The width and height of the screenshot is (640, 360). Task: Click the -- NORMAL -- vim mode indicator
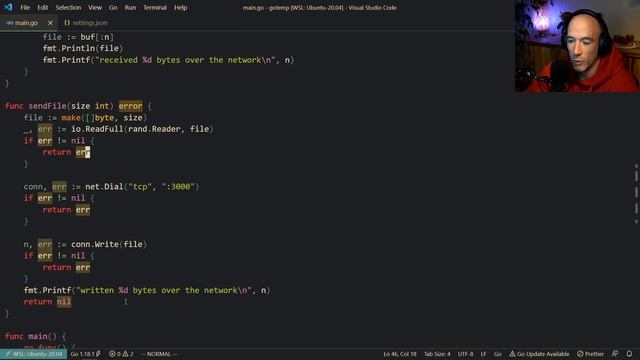(x=159, y=354)
